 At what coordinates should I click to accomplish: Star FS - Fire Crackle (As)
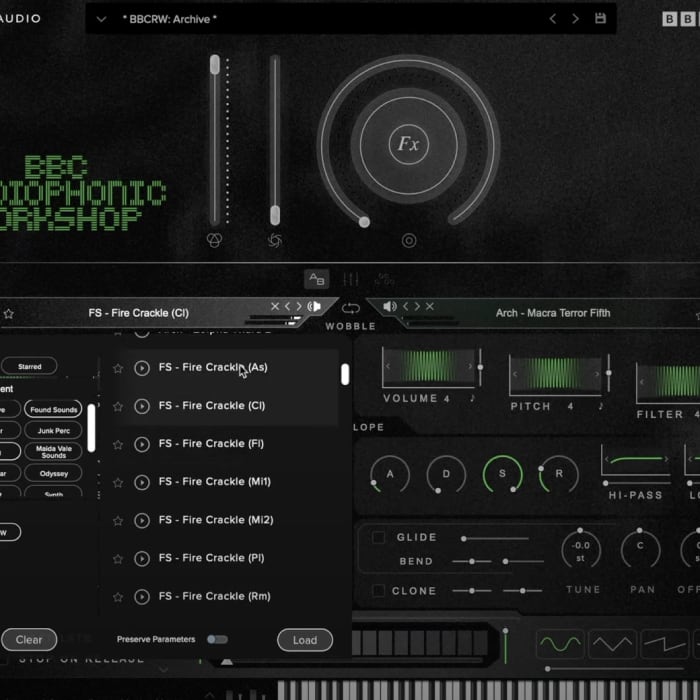(x=118, y=368)
